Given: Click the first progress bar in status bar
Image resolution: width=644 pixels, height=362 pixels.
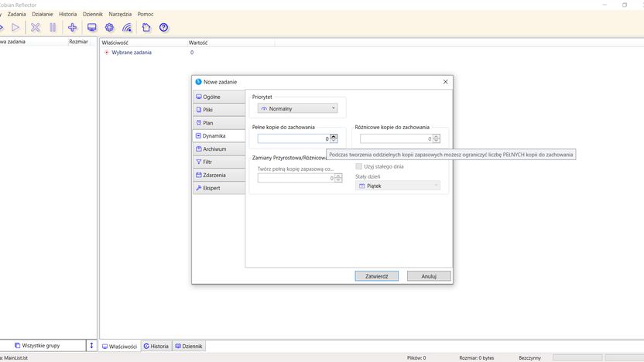Looking at the screenshot, I should click(577, 358).
